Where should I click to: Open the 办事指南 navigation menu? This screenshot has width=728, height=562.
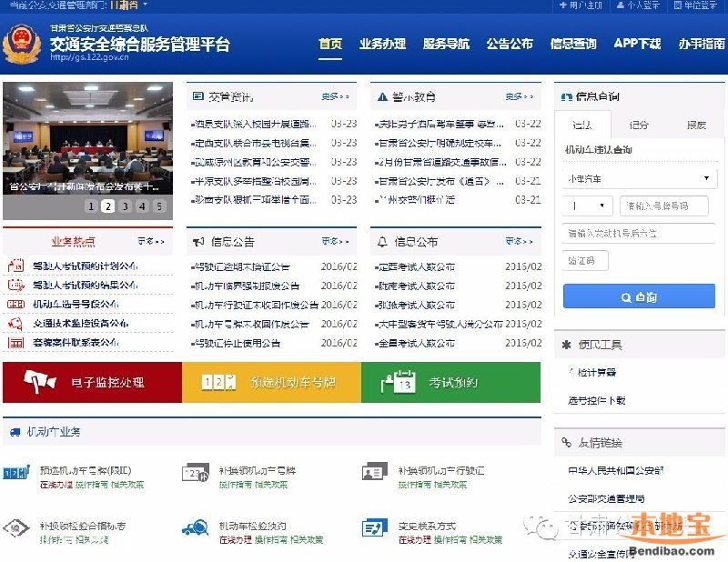pos(702,44)
